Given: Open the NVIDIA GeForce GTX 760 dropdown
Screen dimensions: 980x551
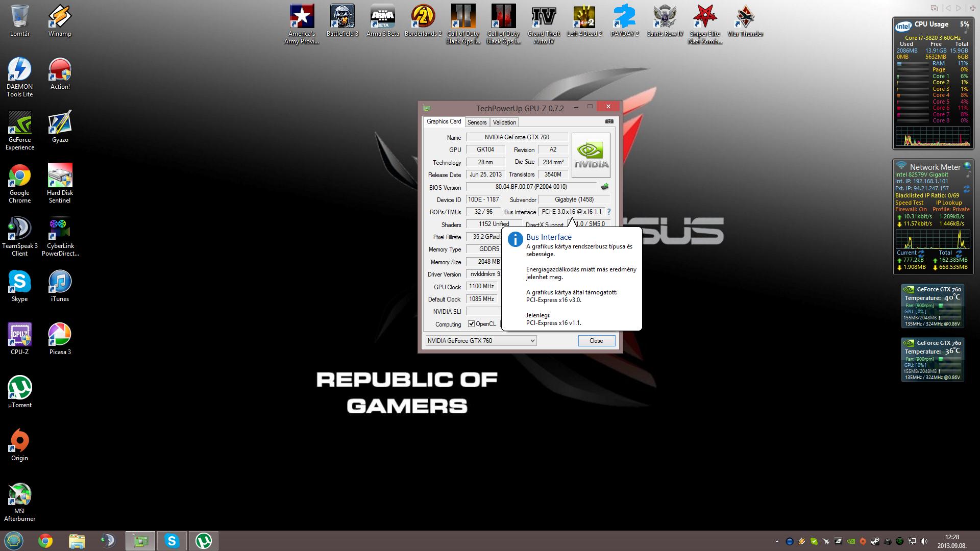Looking at the screenshot, I should tap(481, 341).
